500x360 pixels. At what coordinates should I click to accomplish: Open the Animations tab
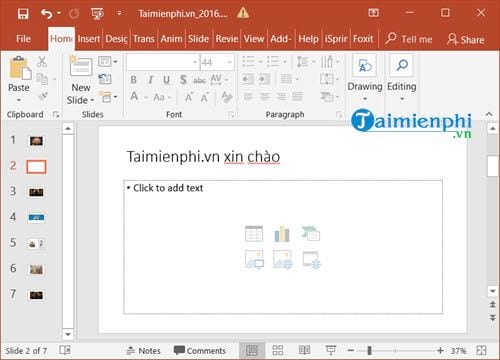pyautogui.click(x=171, y=39)
